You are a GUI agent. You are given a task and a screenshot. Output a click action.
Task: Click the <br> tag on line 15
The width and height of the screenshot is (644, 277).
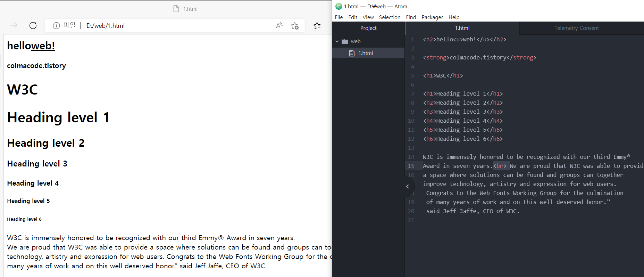pos(500,166)
